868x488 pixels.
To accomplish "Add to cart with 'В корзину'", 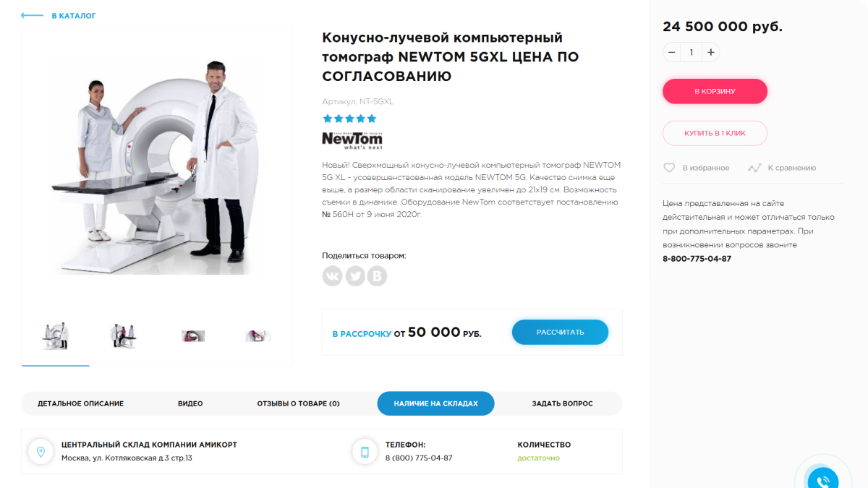I will click(x=715, y=91).
